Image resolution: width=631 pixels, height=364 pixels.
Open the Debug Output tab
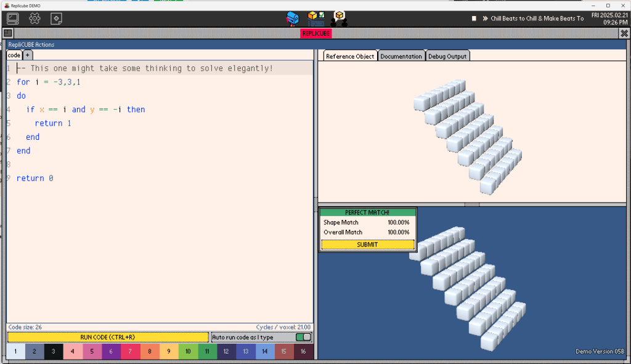pyautogui.click(x=447, y=56)
